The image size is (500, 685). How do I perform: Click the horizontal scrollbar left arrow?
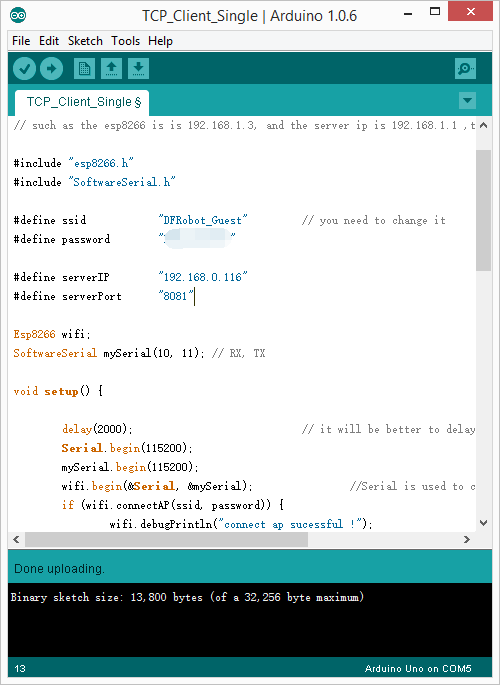17,540
